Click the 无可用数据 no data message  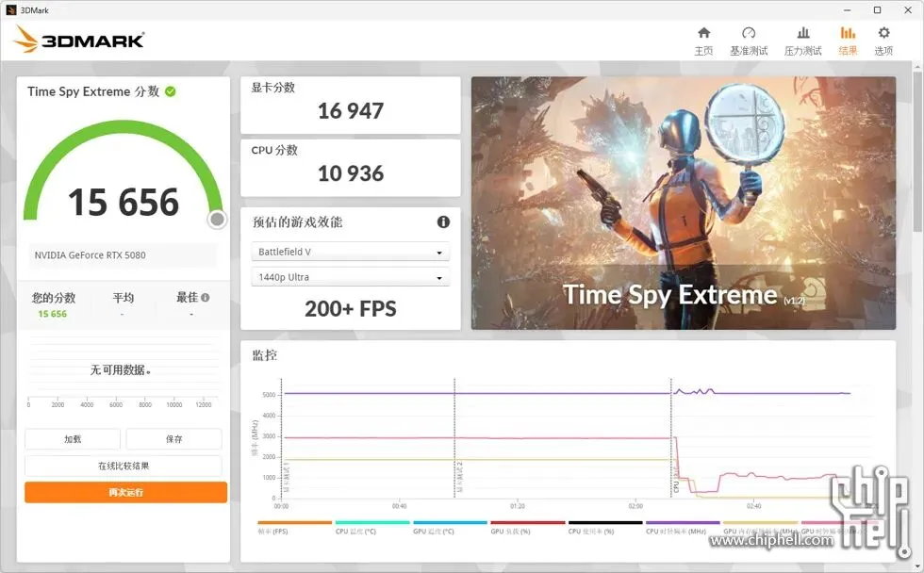(121, 369)
